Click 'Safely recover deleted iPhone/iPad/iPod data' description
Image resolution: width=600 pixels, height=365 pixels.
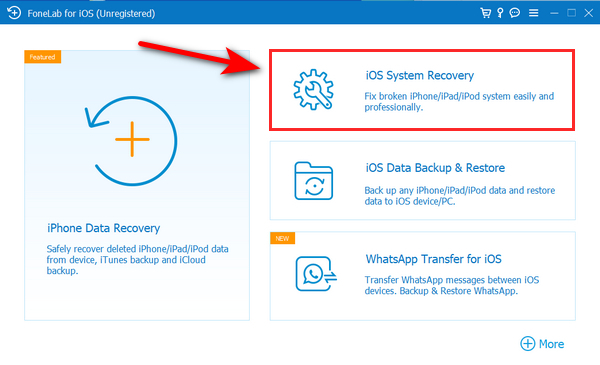click(137, 259)
